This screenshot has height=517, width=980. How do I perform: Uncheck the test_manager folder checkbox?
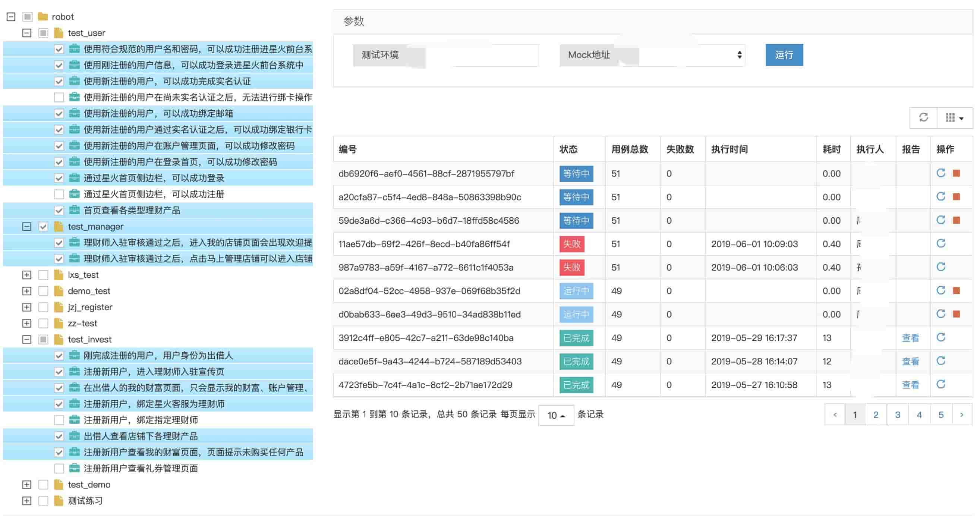tap(43, 227)
